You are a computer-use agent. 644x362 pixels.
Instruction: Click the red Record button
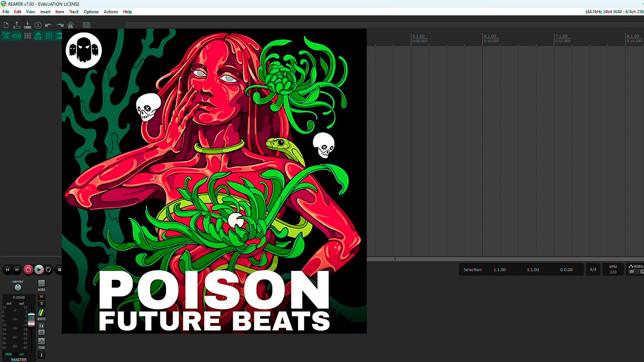28,270
